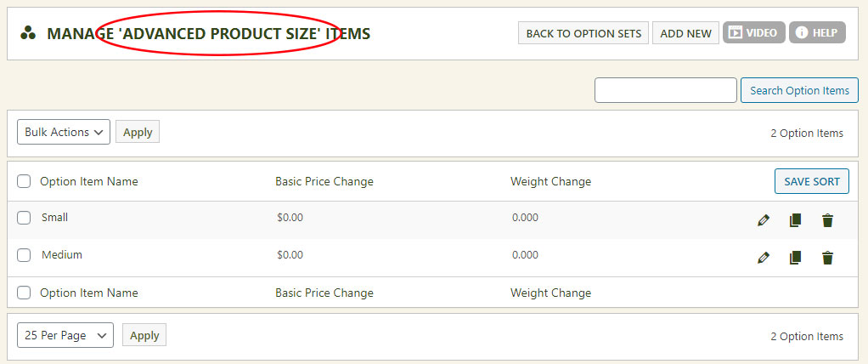Tick the checkbox next to Medium
This screenshot has width=868, height=364.
coord(24,255)
